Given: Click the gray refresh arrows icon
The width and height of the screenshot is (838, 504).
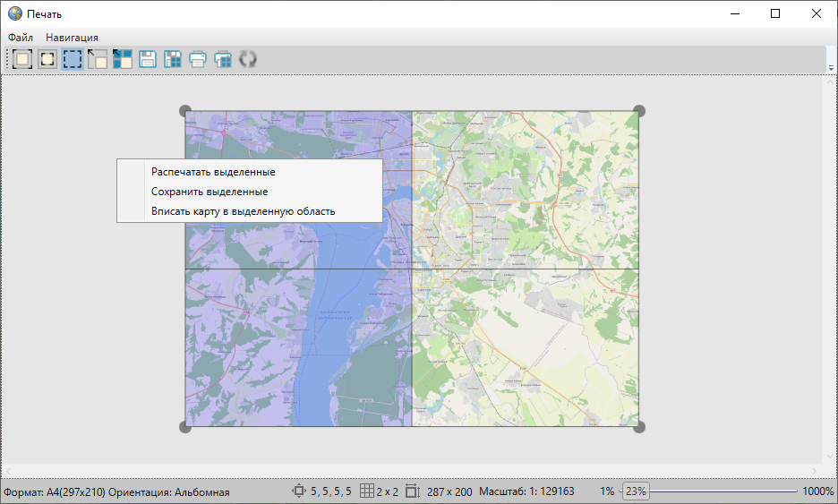Looking at the screenshot, I should (248, 59).
